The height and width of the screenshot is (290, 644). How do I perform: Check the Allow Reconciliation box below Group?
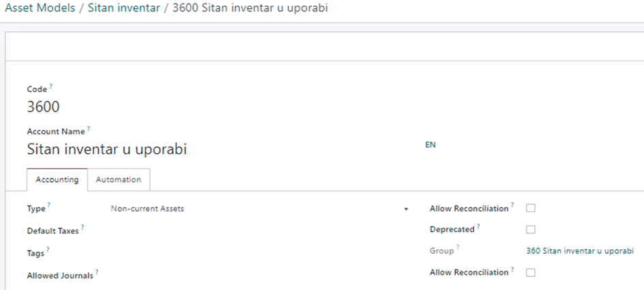pyautogui.click(x=531, y=272)
